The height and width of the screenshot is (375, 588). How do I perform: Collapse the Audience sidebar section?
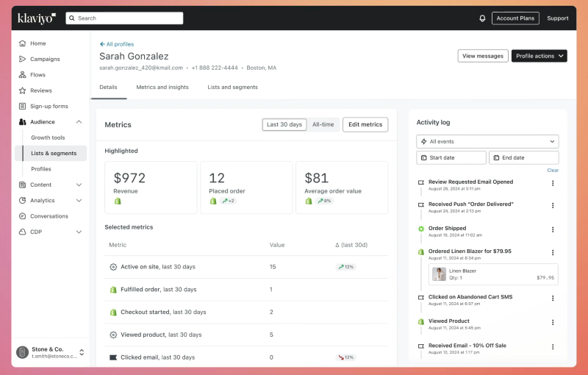79,122
